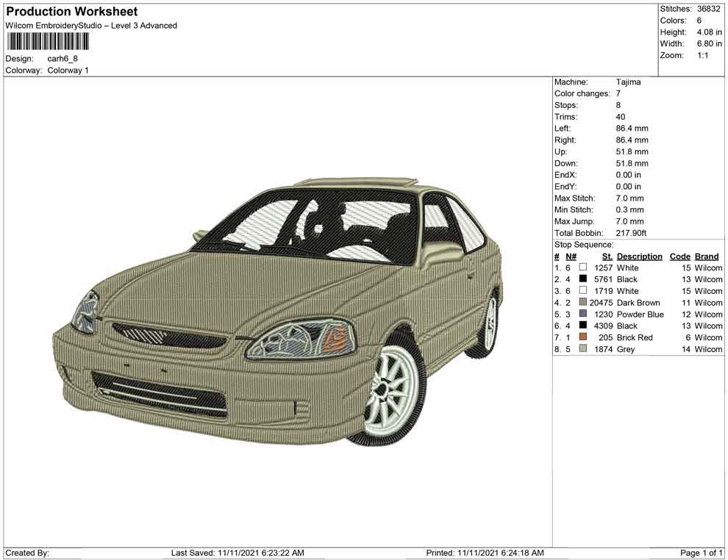Click the Brand column header

tap(707, 256)
